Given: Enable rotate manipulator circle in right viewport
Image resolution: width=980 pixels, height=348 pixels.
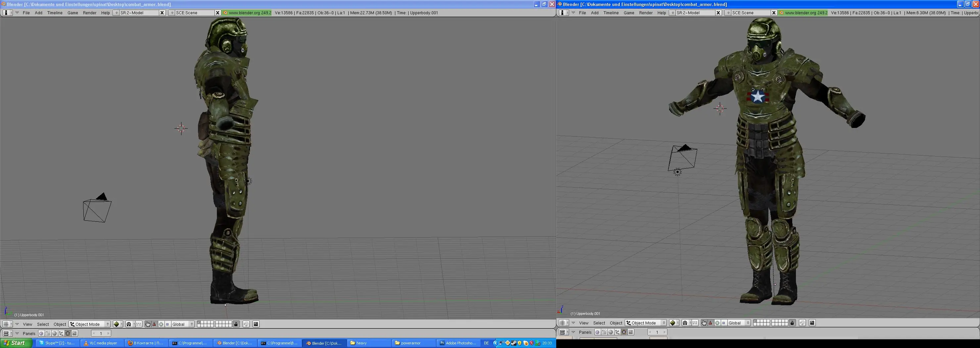Looking at the screenshot, I should coord(717,323).
